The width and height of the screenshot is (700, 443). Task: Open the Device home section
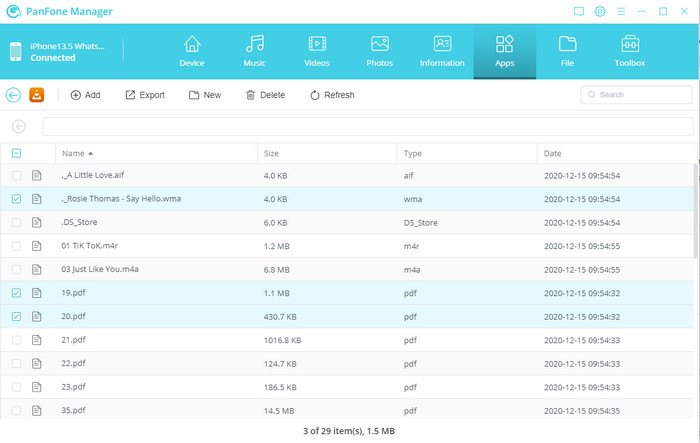pos(191,51)
